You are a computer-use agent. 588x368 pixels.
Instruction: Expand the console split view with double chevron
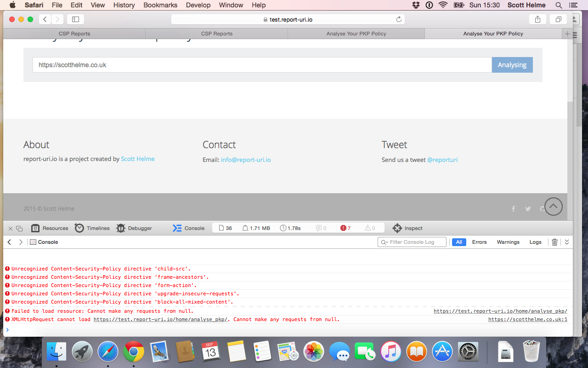coord(567,241)
